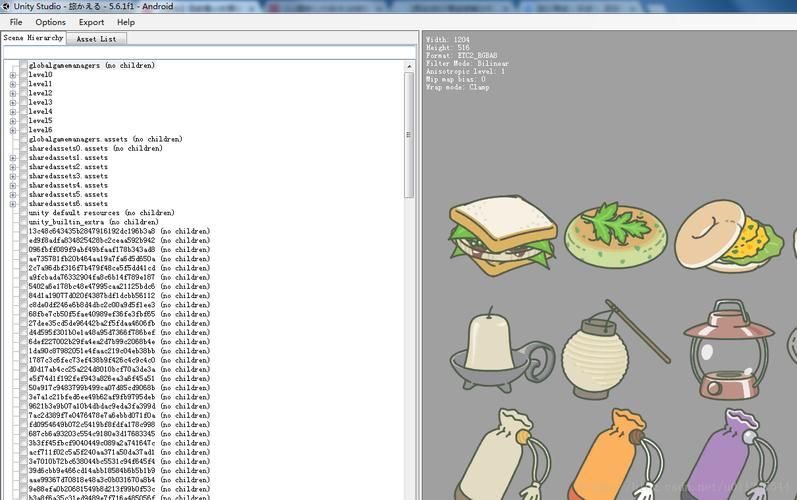Expand the level0 tree node
The height and width of the screenshot is (500, 797).
(13, 75)
